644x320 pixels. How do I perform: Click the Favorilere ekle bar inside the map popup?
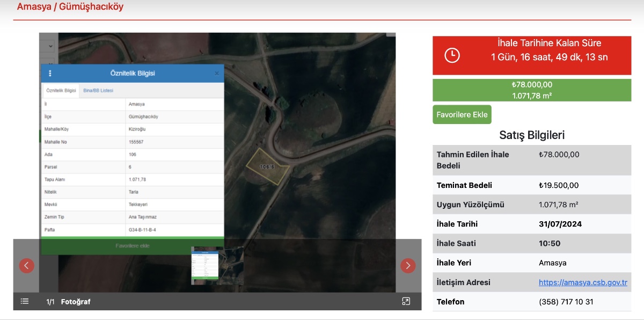point(133,246)
